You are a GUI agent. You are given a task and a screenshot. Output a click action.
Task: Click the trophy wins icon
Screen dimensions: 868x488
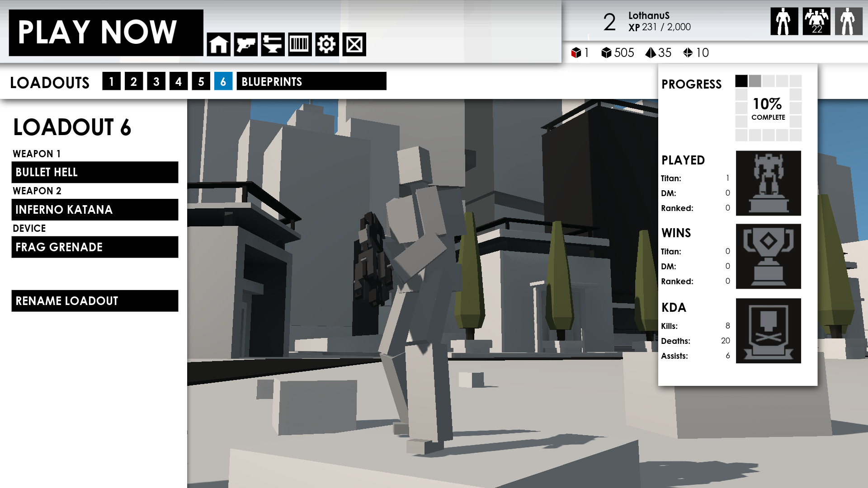(x=768, y=256)
